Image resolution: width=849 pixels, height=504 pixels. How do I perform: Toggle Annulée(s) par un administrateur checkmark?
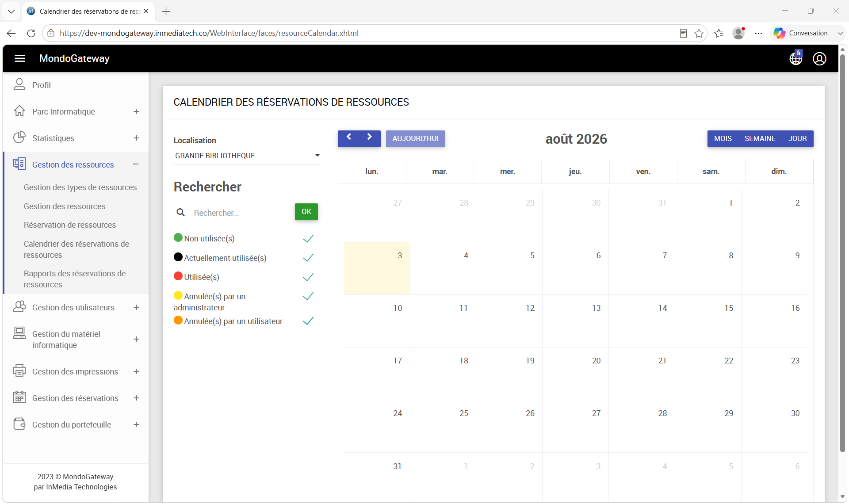coord(308,296)
